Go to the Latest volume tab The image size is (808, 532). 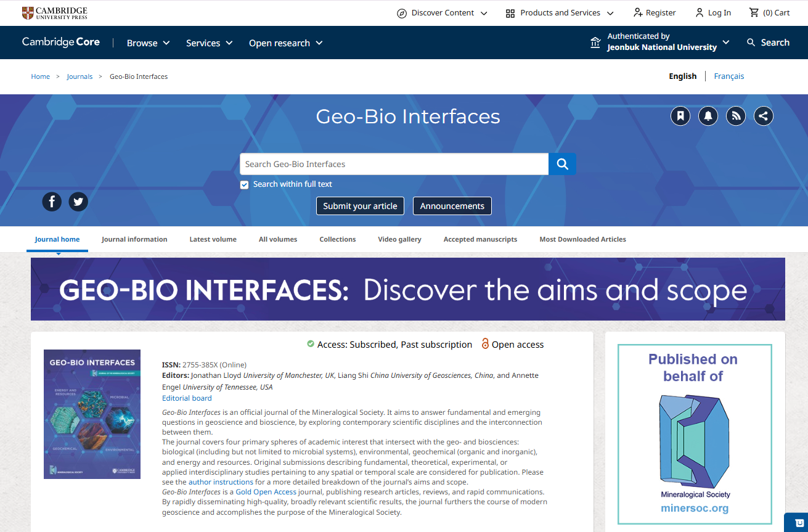(213, 239)
